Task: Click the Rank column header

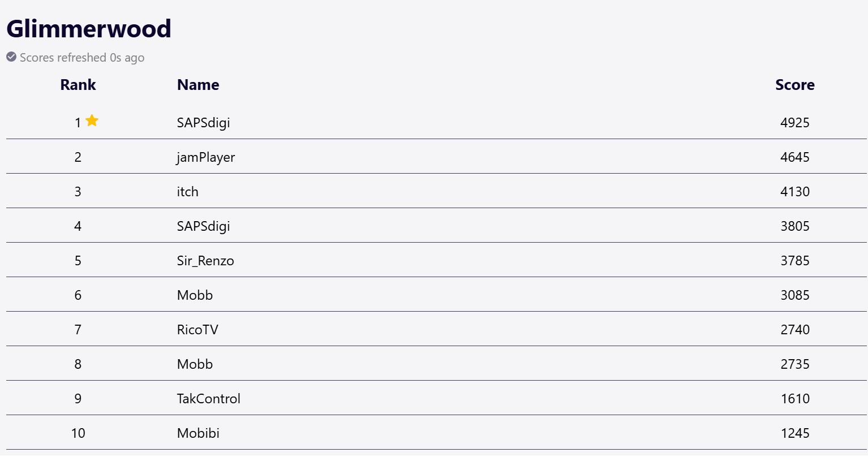Action: (x=78, y=85)
